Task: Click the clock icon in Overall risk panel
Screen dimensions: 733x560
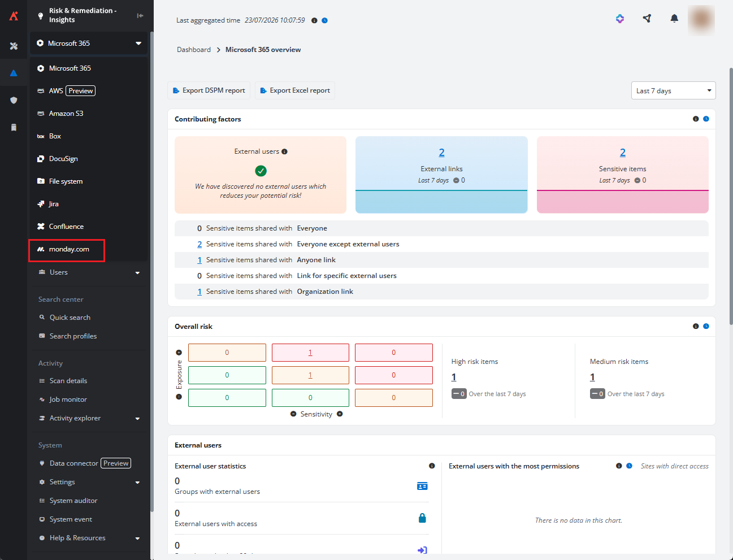Action: 706,326
